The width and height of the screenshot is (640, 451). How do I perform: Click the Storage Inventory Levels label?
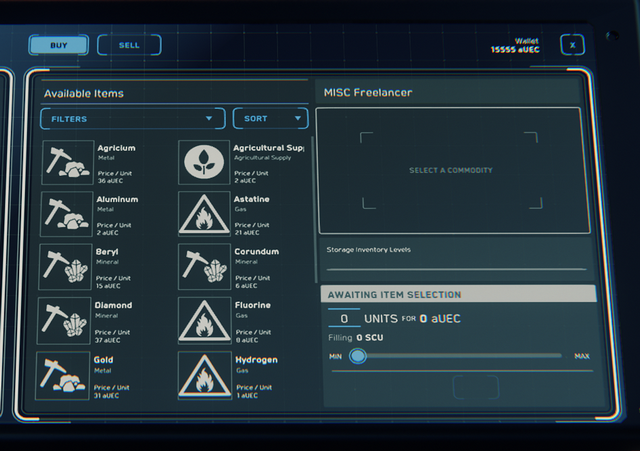(369, 249)
